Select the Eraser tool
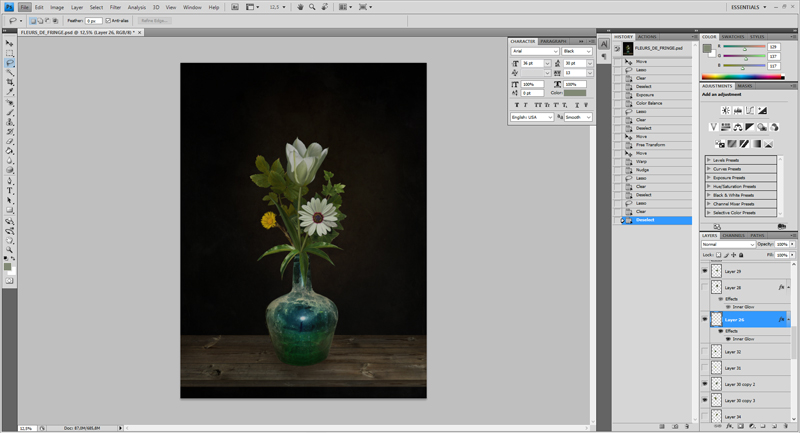 point(10,140)
